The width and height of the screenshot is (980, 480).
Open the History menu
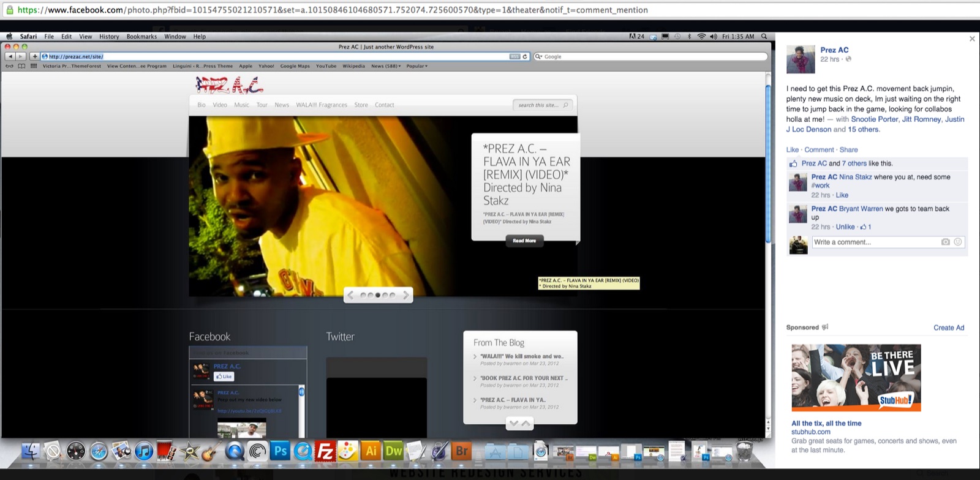[109, 36]
